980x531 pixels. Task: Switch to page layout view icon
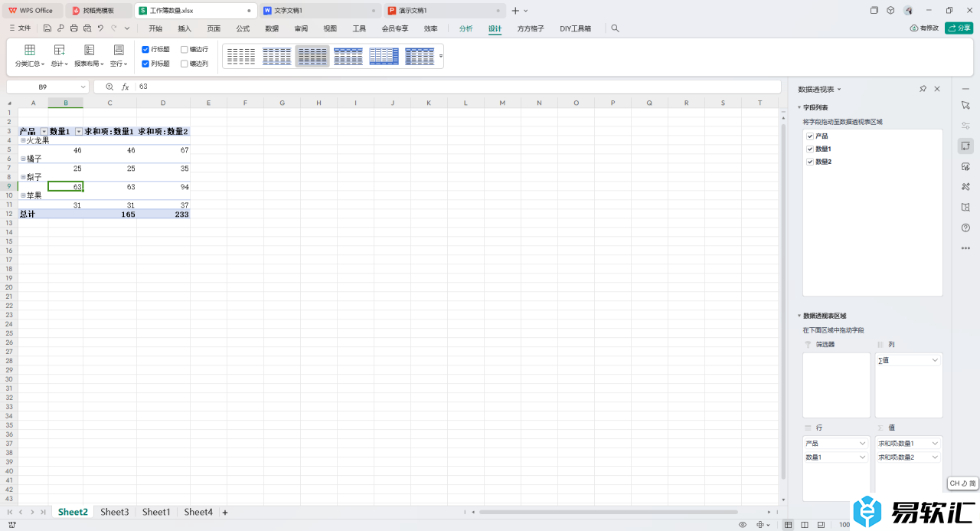point(805,525)
